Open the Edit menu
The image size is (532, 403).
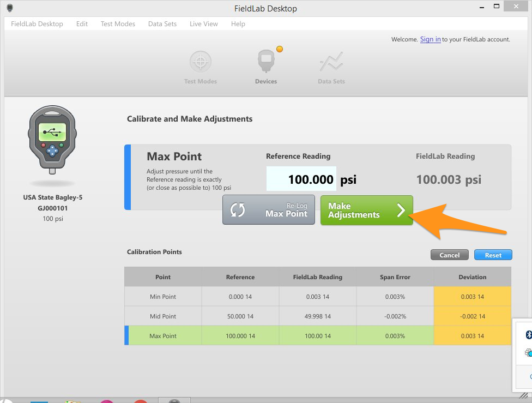tap(82, 24)
